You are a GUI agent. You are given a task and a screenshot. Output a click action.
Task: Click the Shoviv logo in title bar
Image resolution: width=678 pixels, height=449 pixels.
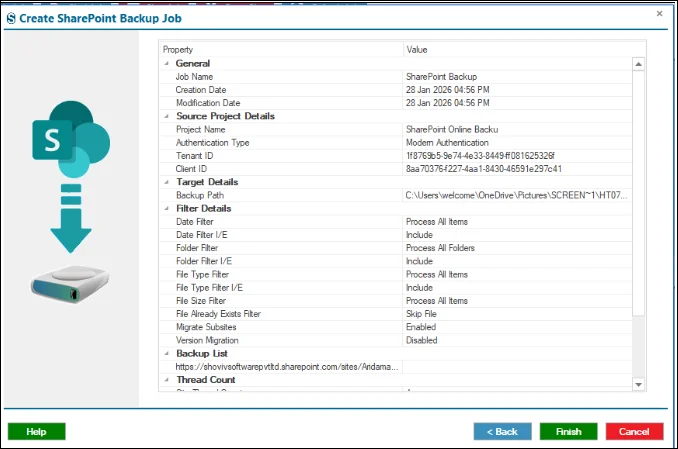pos(11,18)
